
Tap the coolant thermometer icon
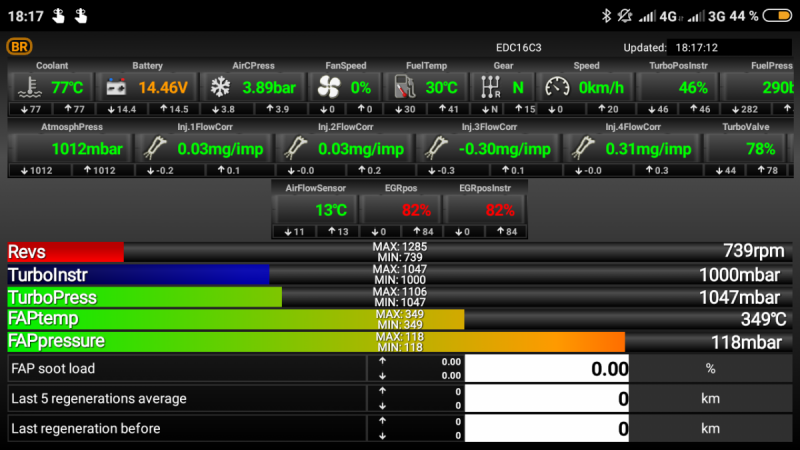32,87
